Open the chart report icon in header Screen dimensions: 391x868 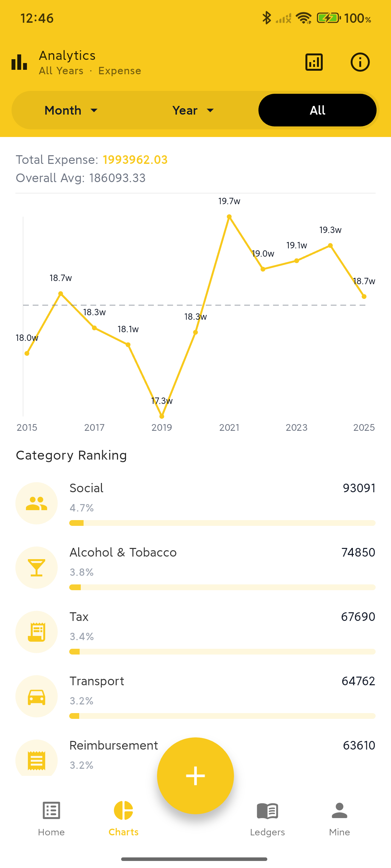314,62
